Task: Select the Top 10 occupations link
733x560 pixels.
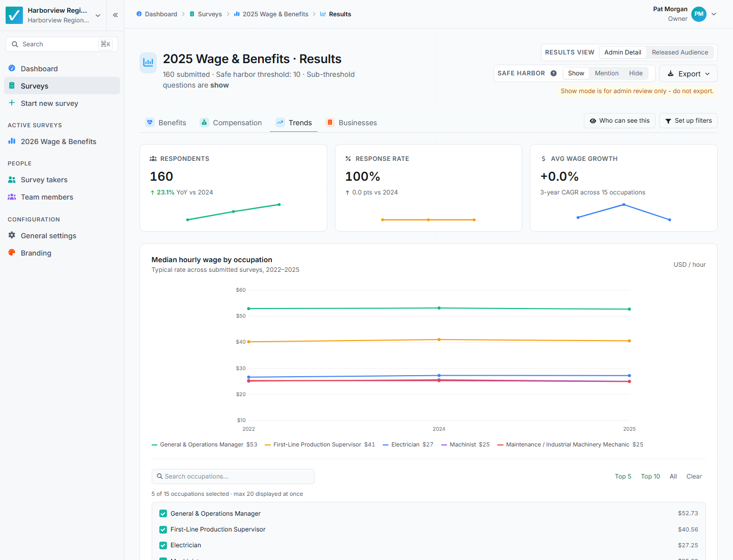Action: point(650,477)
